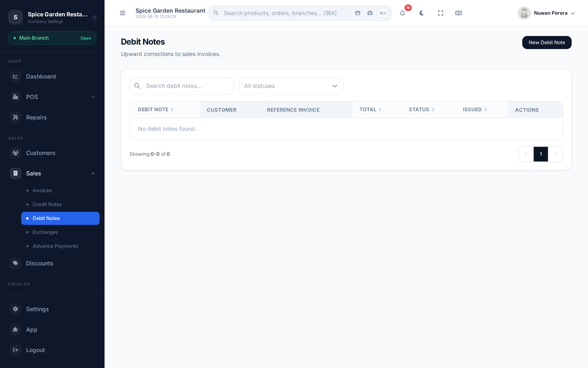
Task: Open the notifications bell
Action: pyautogui.click(x=402, y=13)
